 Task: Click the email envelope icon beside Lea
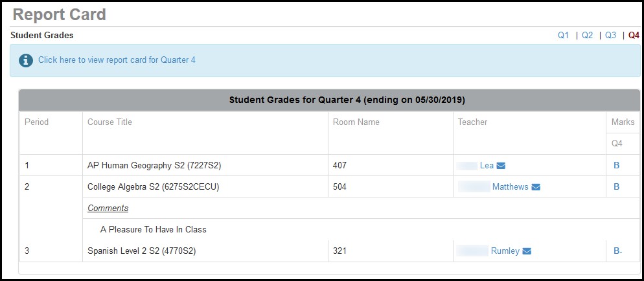501,166
